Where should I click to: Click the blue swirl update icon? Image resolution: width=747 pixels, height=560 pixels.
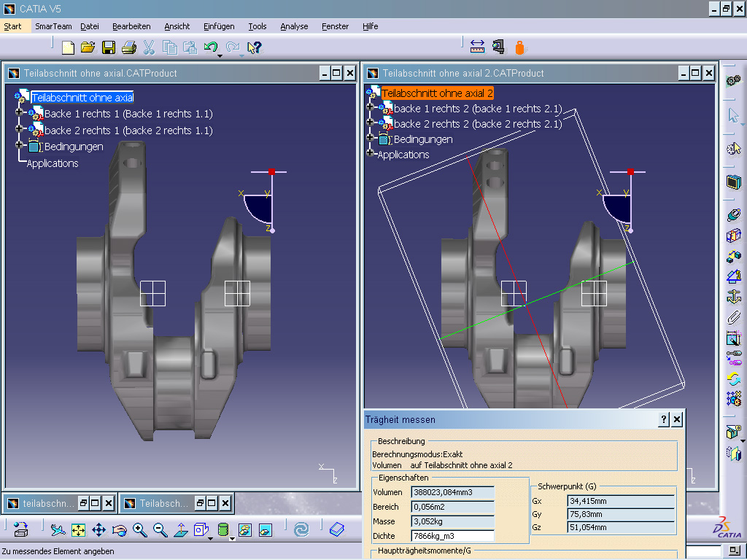301,529
